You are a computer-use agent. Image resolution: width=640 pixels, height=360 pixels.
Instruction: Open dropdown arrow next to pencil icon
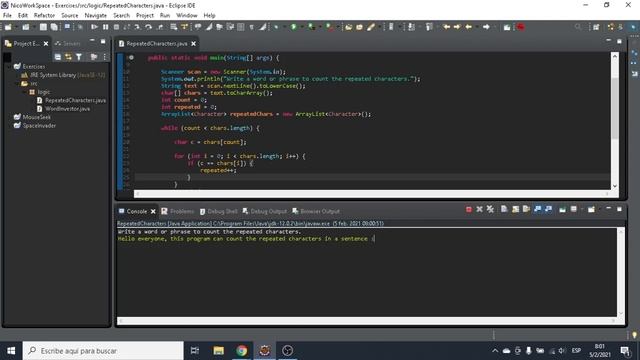(x=379, y=27)
